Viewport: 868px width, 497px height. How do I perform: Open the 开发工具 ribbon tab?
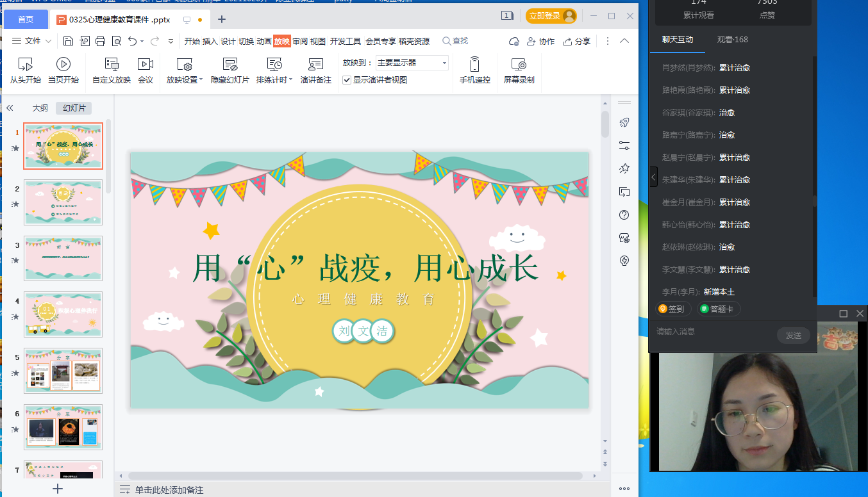pos(346,41)
